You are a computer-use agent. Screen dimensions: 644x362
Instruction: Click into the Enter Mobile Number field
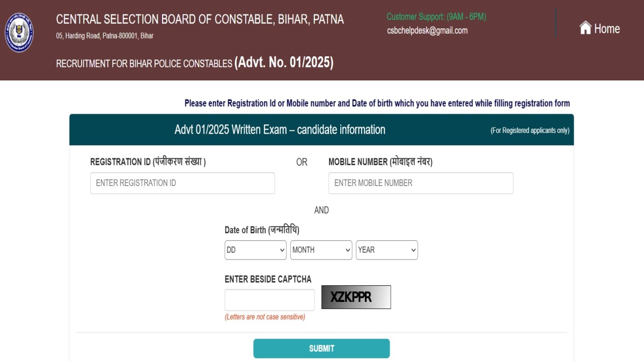(421, 183)
